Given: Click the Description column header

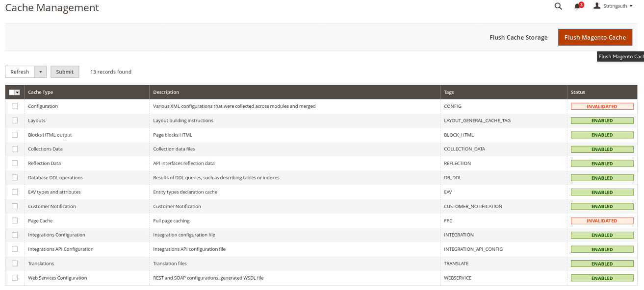Looking at the screenshot, I should pyautogui.click(x=295, y=92).
